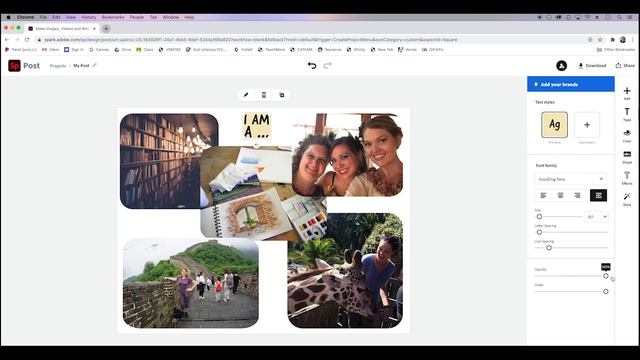Open the Chrome Edit menu
Image resolution: width=640 pixels, height=360 pixels.
(x=56, y=18)
